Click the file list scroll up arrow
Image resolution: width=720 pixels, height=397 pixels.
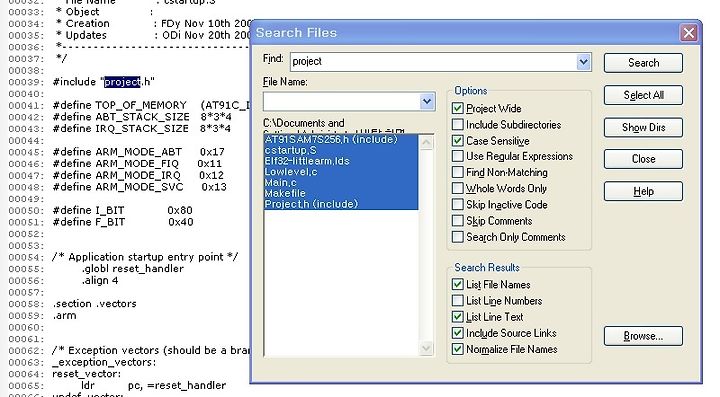point(426,142)
